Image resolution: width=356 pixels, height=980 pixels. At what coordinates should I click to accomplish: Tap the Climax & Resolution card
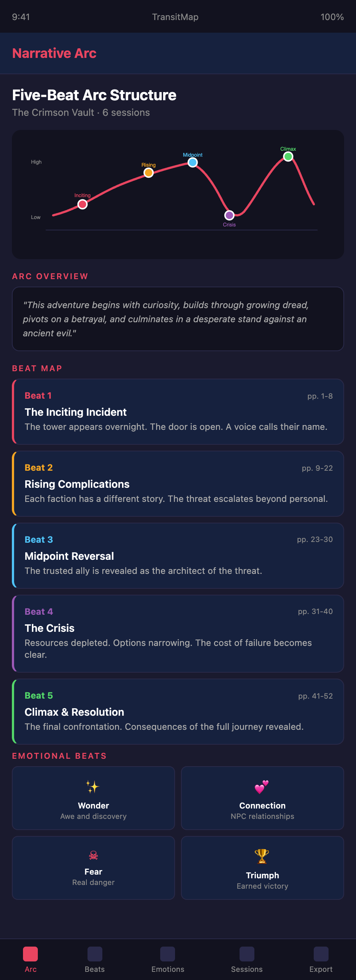click(x=178, y=711)
